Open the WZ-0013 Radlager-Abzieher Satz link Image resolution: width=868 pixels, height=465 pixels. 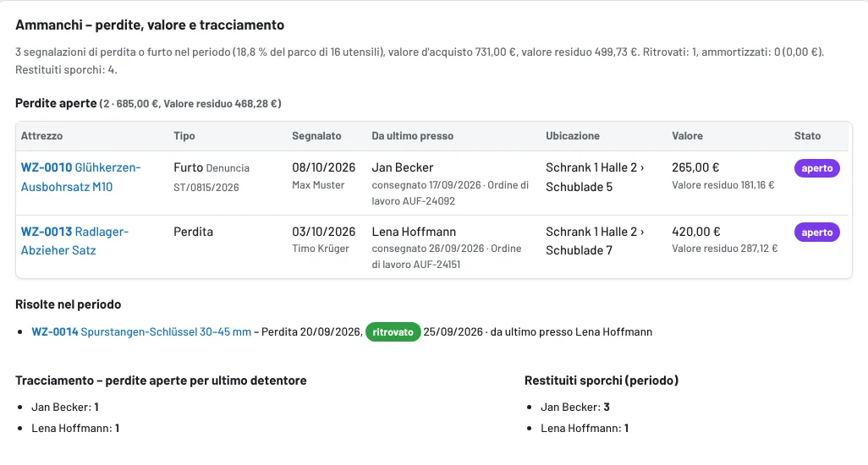point(74,241)
